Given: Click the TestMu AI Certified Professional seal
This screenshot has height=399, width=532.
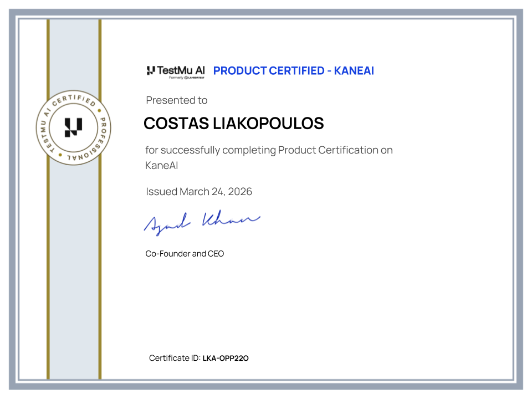Looking at the screenshot, I should pos(73,127).
